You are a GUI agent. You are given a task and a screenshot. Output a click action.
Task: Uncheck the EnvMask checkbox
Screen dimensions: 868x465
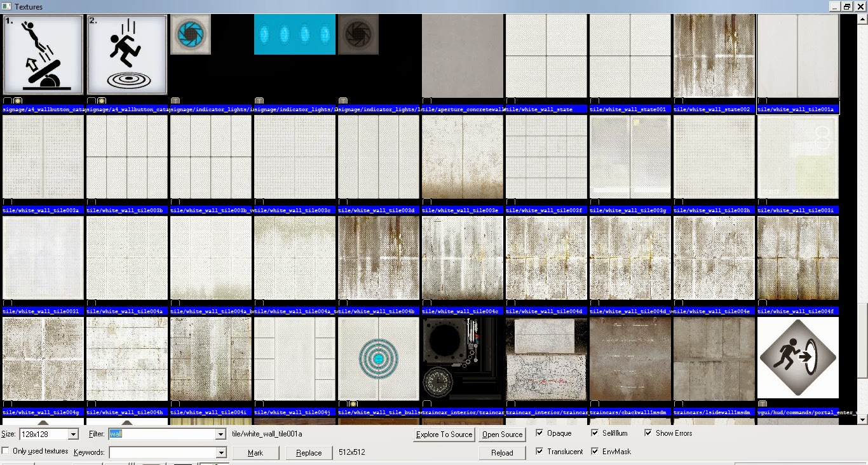tap(595, 451)
